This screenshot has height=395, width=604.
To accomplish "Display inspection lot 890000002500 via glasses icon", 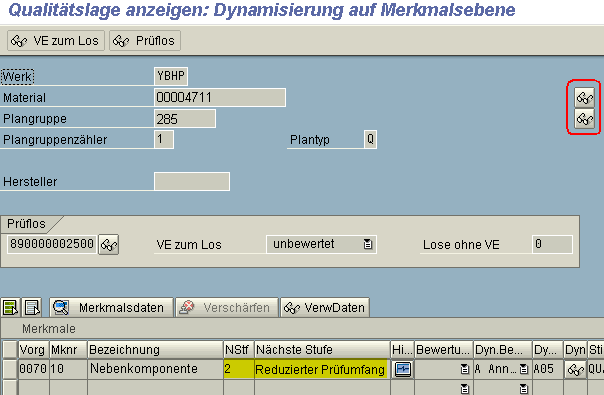I will click(x=109, y=245).
